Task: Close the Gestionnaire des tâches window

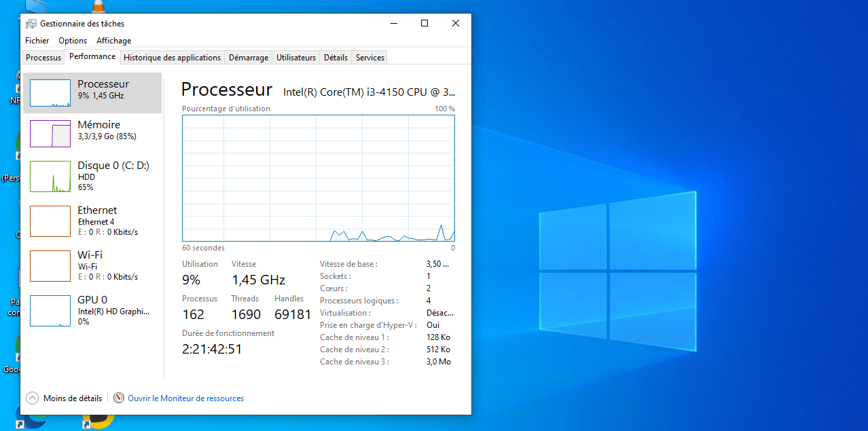Action: click(456, 23)
